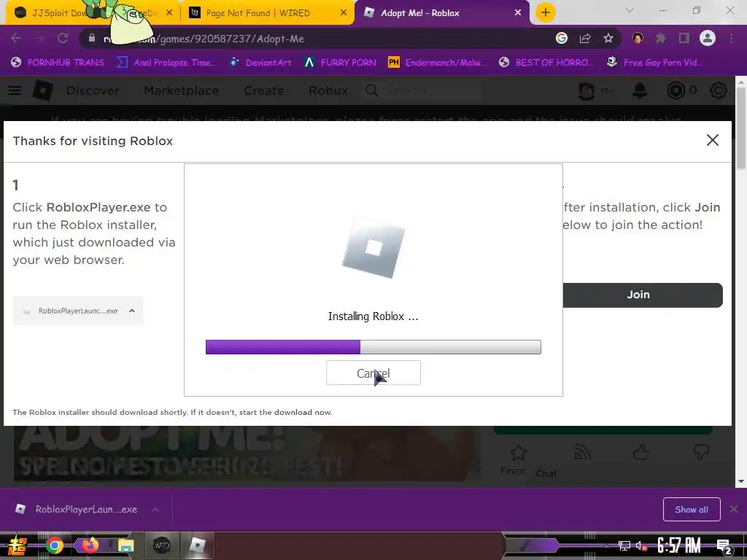Close the Thanks for visiting Roblox dialog
This screenshot has height=560, width=747.
712,140
